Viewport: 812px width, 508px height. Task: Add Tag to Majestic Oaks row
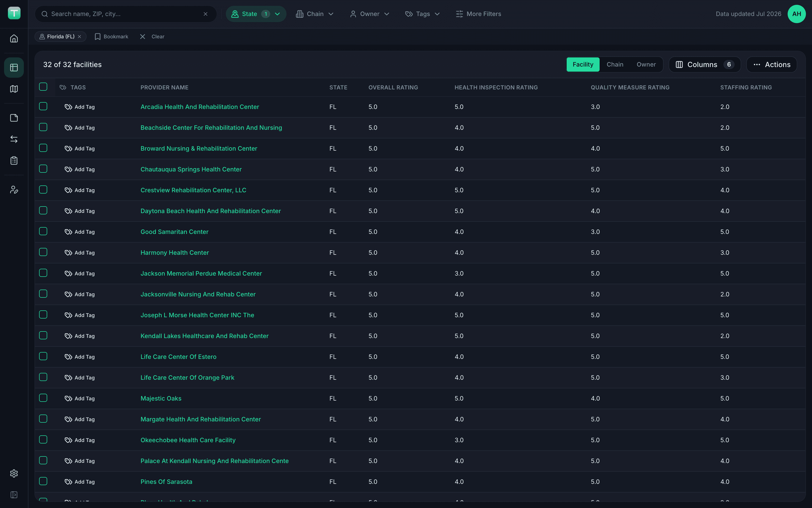[79, 399]
